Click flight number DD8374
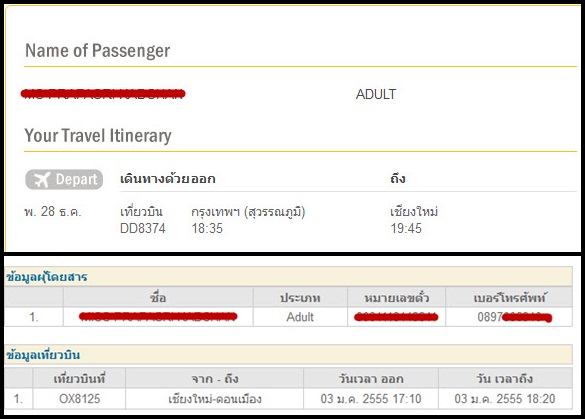 point(143,228)
